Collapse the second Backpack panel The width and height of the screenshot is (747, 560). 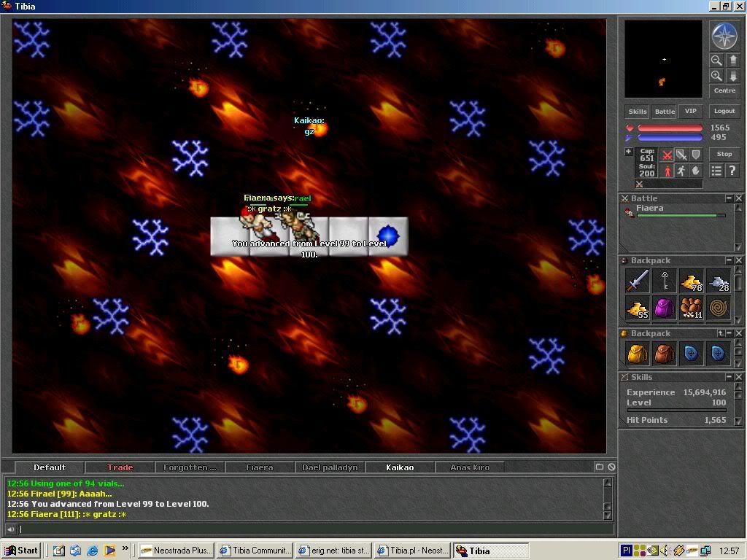[x=729, y=333]
